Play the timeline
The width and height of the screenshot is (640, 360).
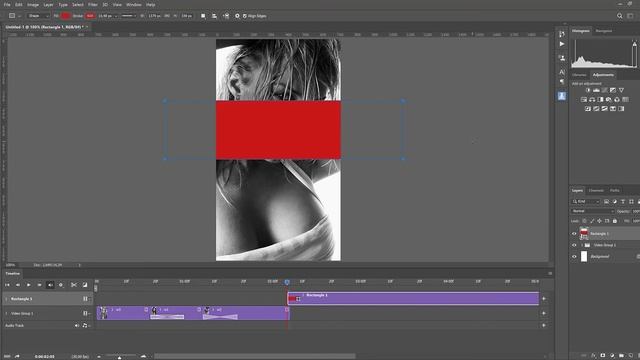click(29, 285)
